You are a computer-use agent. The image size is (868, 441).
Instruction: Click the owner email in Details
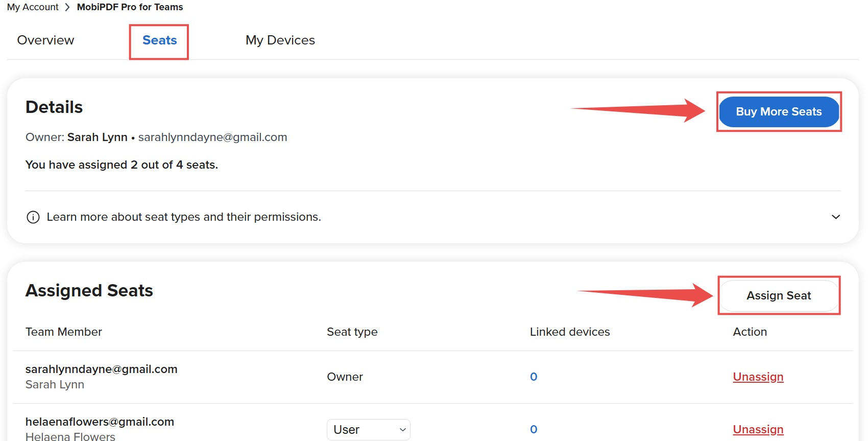[212, 137]
